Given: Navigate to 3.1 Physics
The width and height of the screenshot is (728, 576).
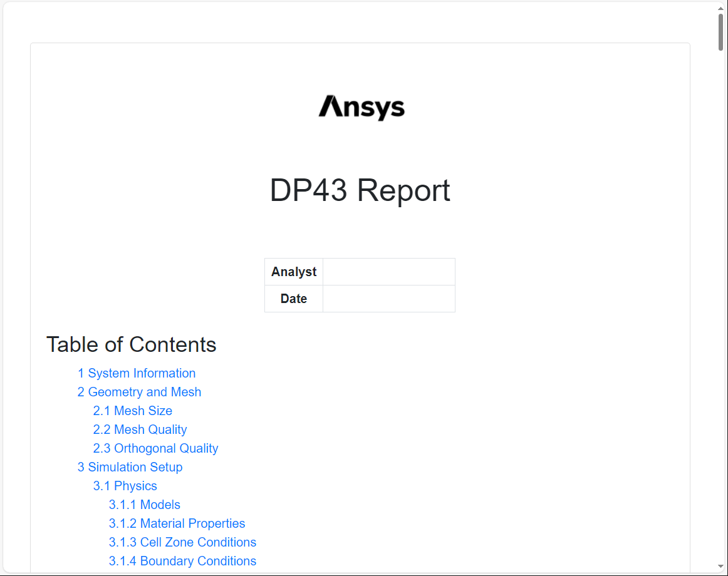Looking at the screenshot, I should click(125, 486).
